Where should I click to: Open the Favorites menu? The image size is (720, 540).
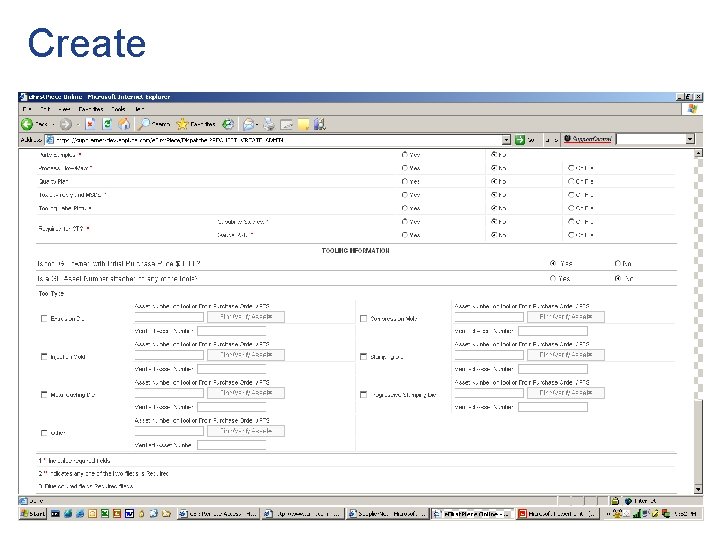click(90, 109)
